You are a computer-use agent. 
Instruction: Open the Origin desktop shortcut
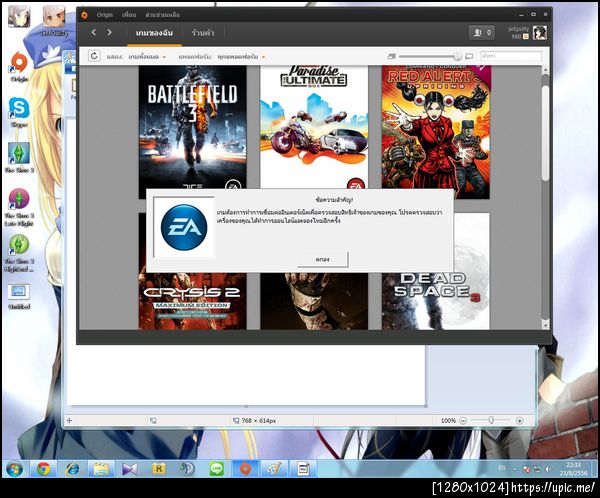[19, 67]
